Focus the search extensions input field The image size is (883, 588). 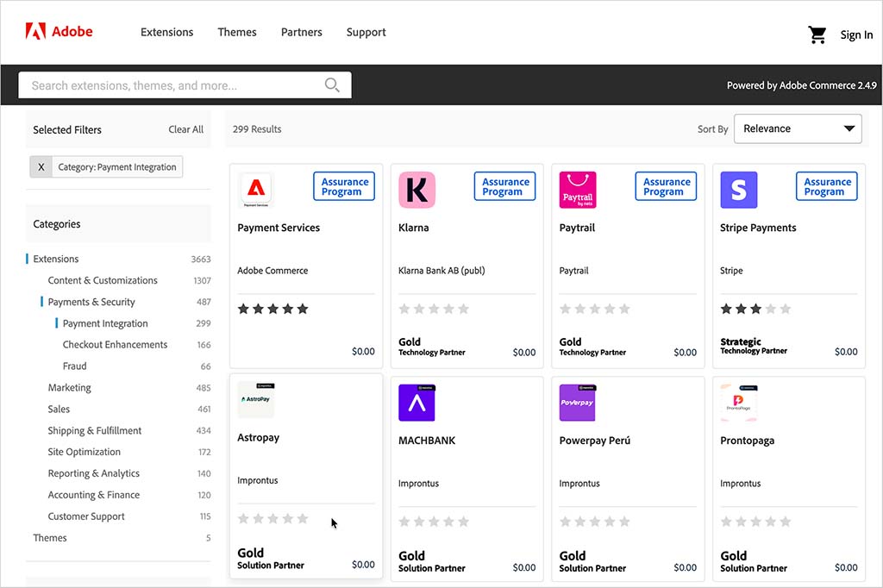[x=185, y=85]
